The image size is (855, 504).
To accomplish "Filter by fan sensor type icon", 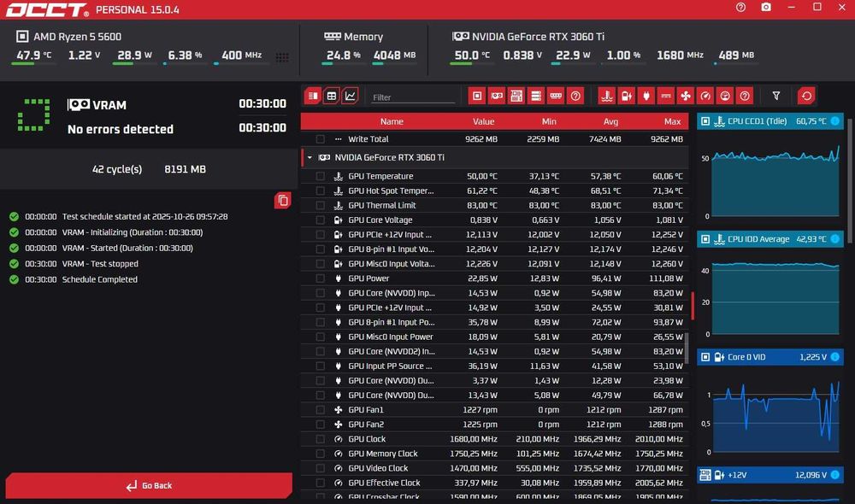I will pyautogui.click(x=686, y=96).
